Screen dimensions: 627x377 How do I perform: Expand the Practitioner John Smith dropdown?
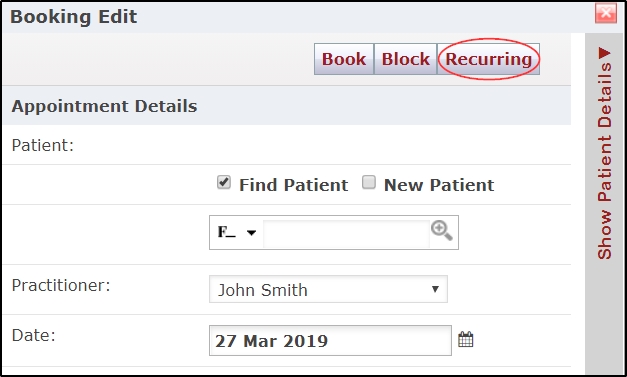tap(328, 289)
